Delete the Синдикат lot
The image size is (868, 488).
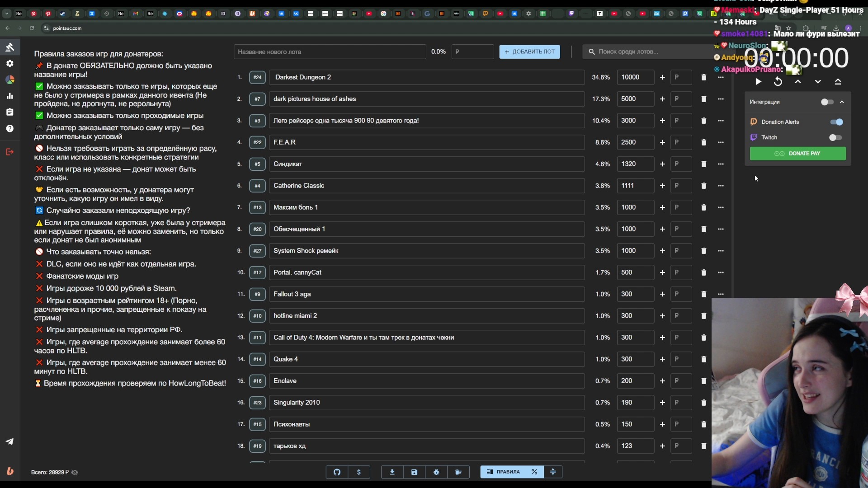703,164
